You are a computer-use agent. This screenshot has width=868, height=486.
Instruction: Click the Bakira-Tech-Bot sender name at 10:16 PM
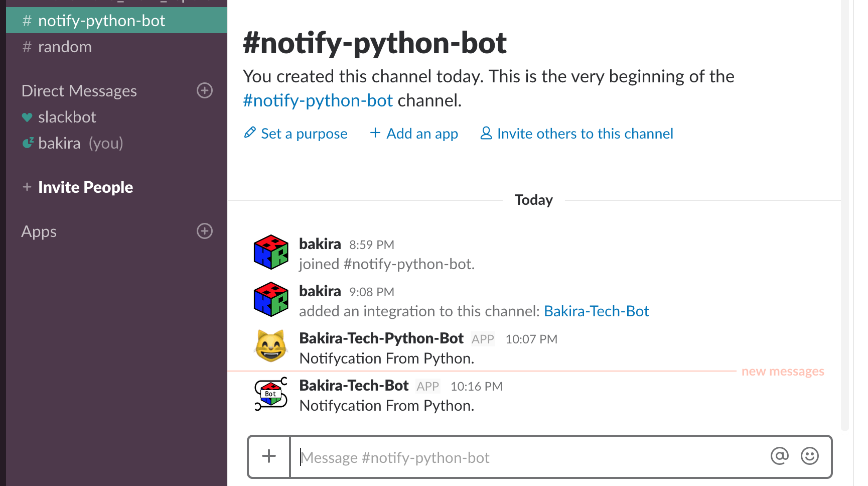(354, 386)
